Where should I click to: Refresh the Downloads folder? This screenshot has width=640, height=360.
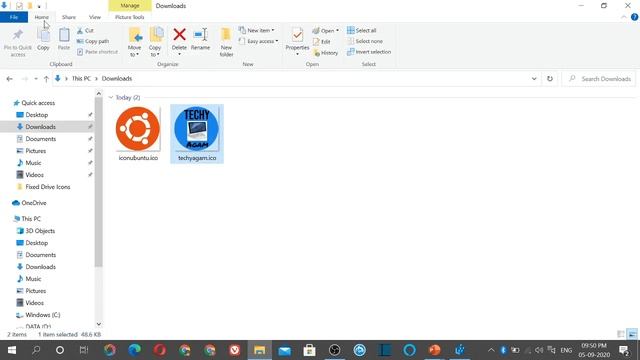[550, 79]
